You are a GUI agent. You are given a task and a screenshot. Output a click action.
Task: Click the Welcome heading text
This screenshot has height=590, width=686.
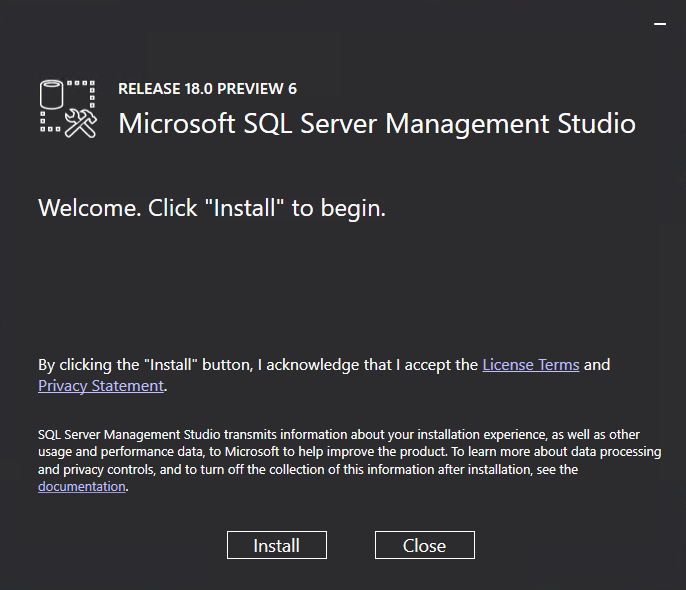212,208
